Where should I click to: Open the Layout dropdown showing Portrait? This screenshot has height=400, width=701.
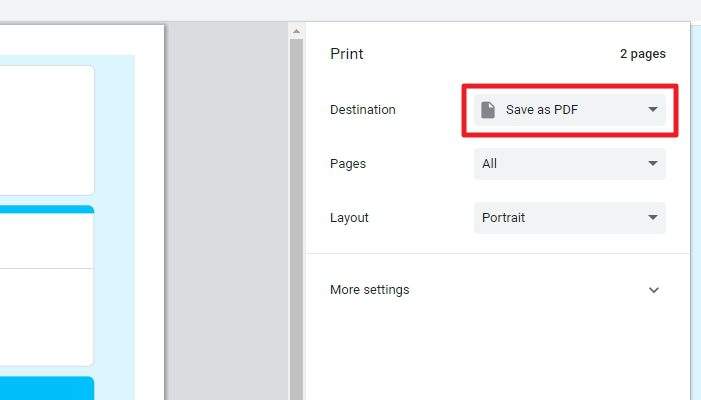pyautogui.click(x=570, y=218)
